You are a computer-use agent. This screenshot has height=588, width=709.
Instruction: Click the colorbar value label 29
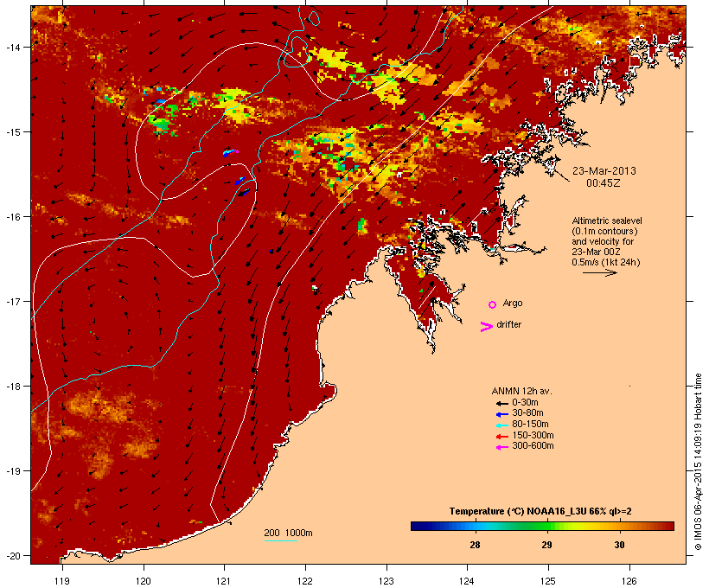point(546,545)
